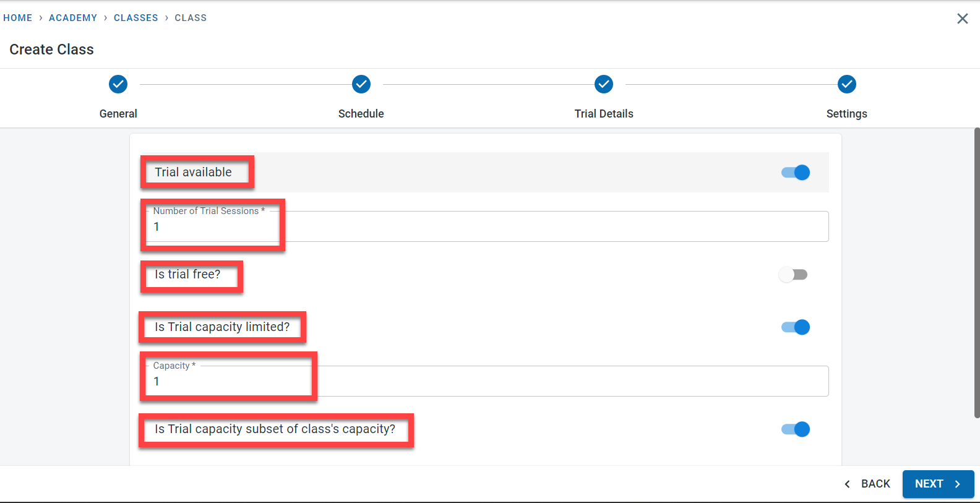Navigate to CLASSES breadcrumb
980x503 pixels.
coord(136,18)
